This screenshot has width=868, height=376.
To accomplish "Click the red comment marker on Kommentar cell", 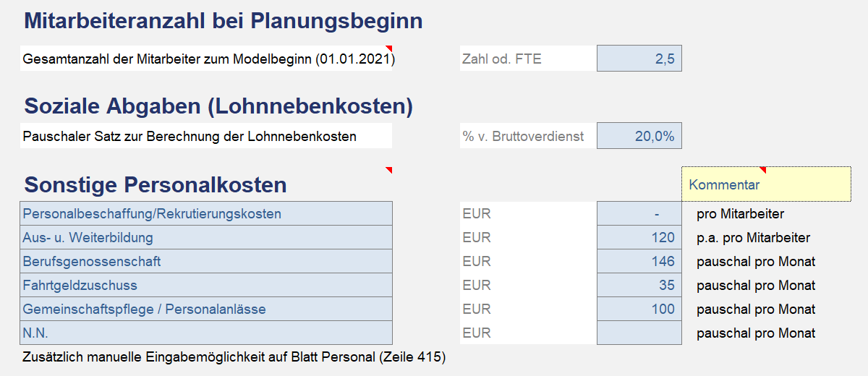I will (762, 170).
